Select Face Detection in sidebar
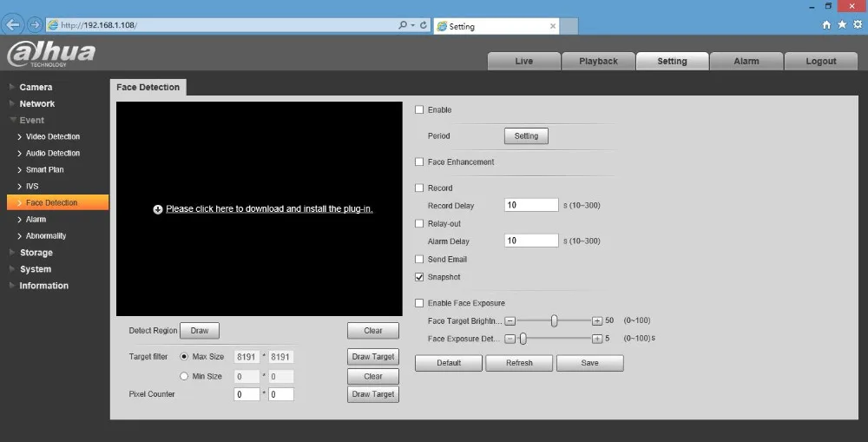Screen dimensions: 868x442 coord(57,202)
